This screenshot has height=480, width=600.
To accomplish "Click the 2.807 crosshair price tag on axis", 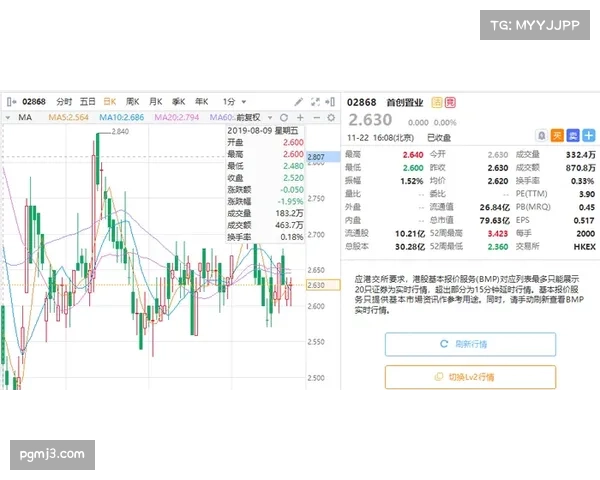I will coord(323,157).
